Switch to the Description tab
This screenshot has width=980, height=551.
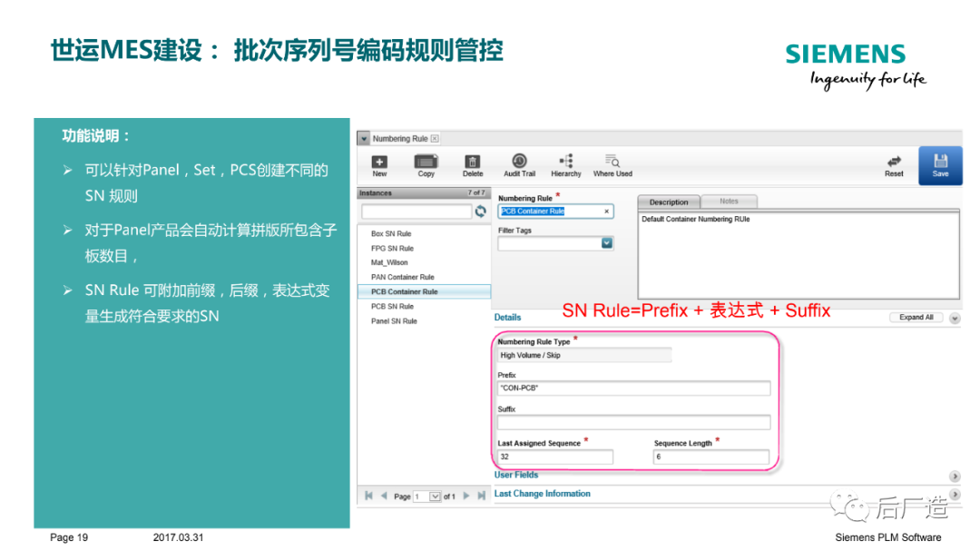coord(668,201)
